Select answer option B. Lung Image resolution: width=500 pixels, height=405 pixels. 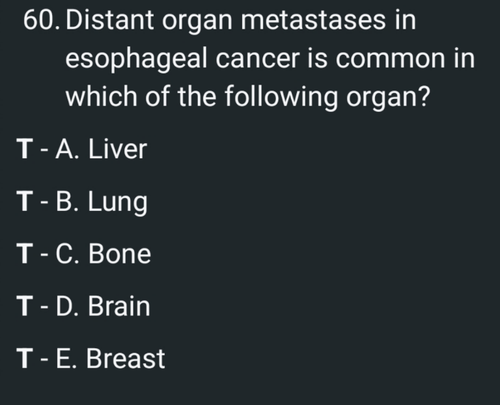pyautogui.click(x=101, y=202)
